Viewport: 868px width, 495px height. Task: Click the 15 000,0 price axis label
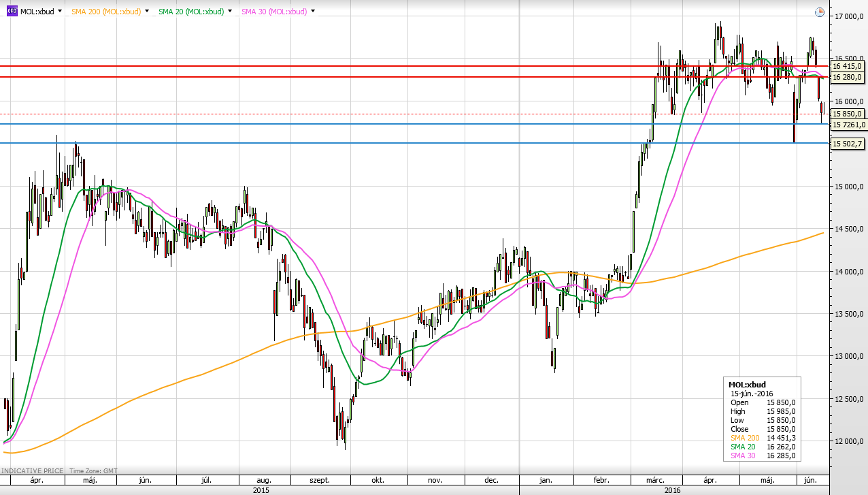(x=848, y=186)
